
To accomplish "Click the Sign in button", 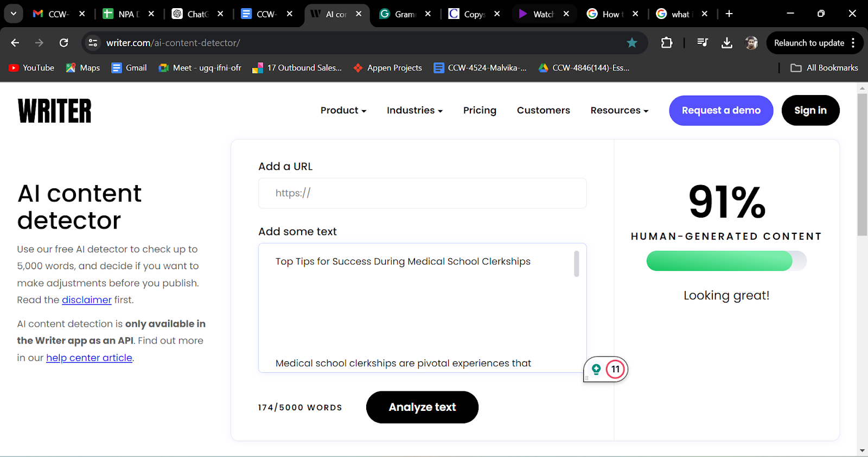I will pyautogui.click(x=810, y=111).
